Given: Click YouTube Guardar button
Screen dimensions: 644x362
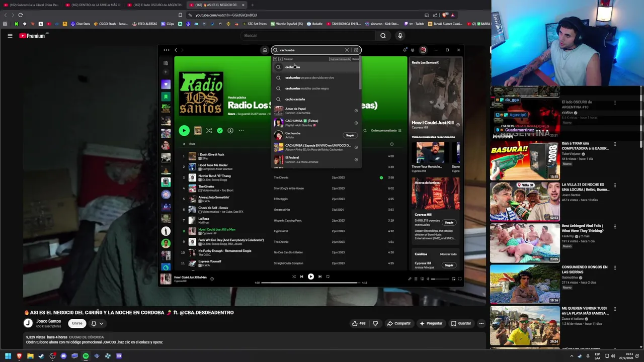Looking at the screenshot, I should pyautogui.click(x=461, y=323).
